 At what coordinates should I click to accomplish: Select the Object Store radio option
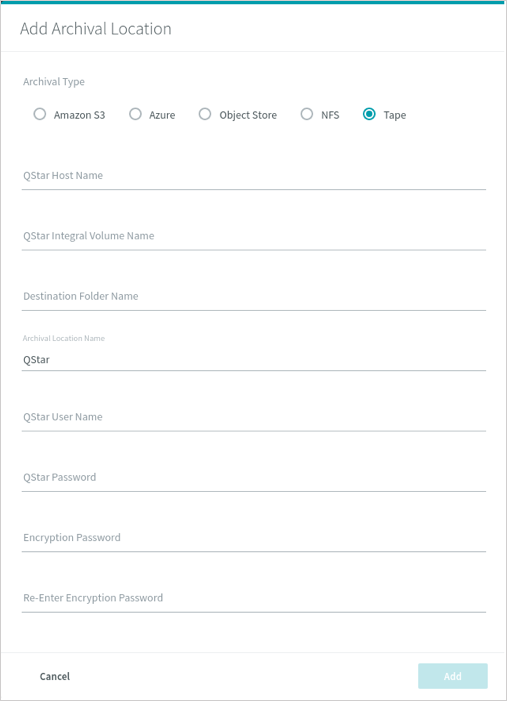pyautogui.click(x=205, y=114)
